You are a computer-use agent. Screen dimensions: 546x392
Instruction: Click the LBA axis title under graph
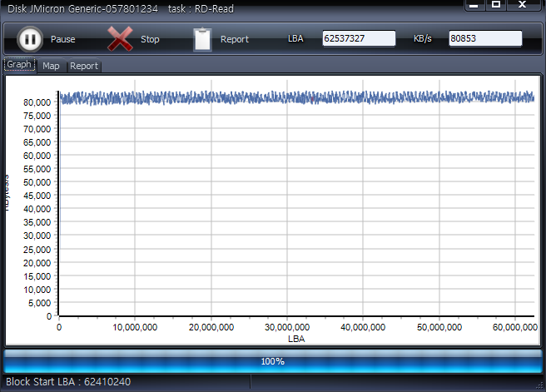[296, 339]
